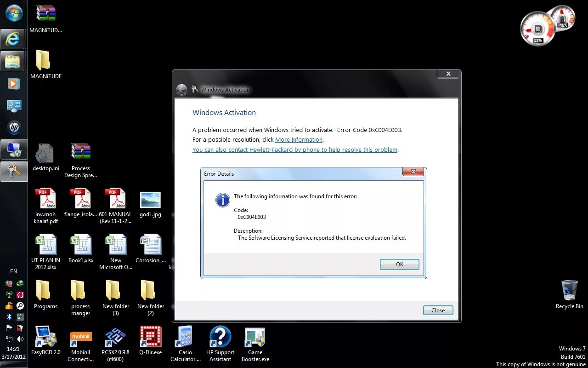Image resolution: width=588 pixels, height=368 pixels.
Task: Open UT PLAN IN 2012.xlsx spreadsheet
Action: tap(46, 252)
